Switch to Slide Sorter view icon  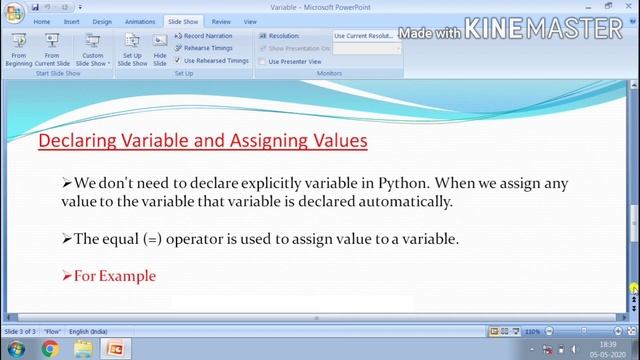[505, 331]
